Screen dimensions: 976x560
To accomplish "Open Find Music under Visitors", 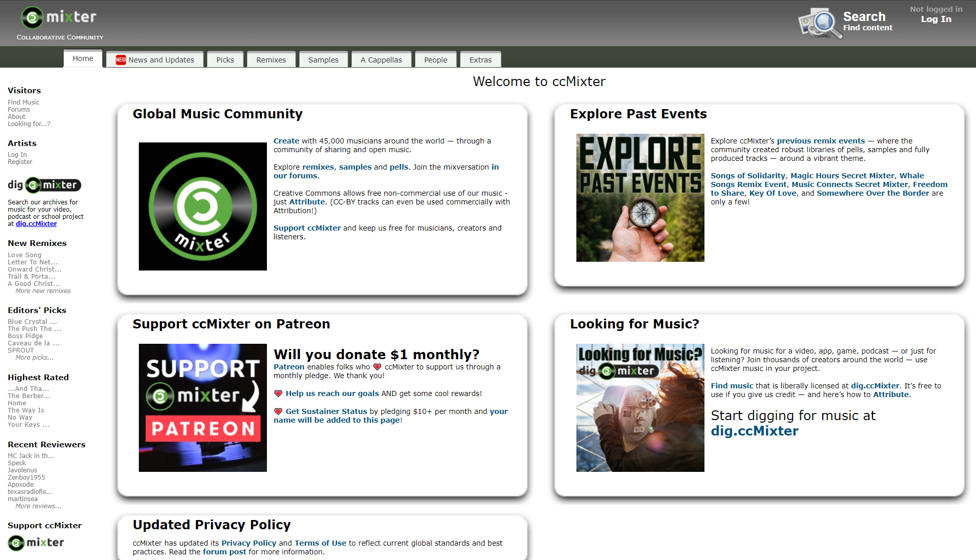I will 24,102.
